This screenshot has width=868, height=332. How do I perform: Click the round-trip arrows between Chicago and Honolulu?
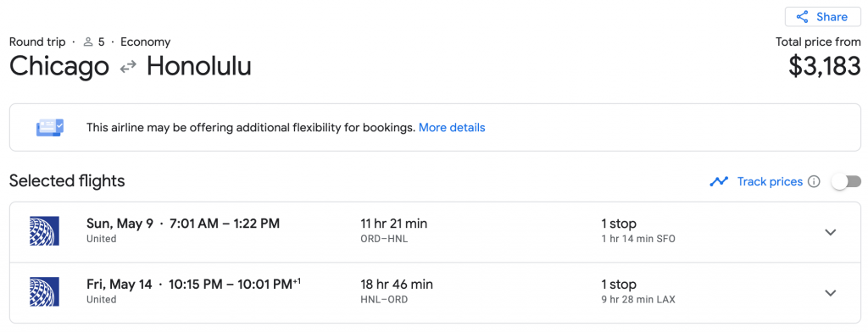pos(128,67)
